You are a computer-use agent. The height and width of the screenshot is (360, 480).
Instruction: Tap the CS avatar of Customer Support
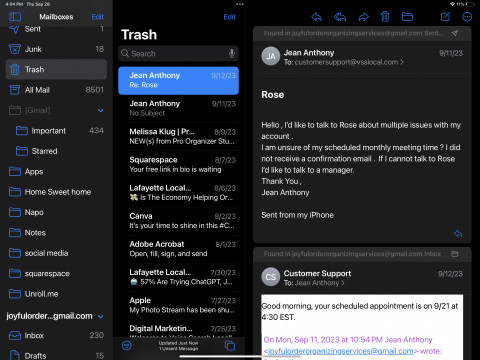[x=271, y=277]
